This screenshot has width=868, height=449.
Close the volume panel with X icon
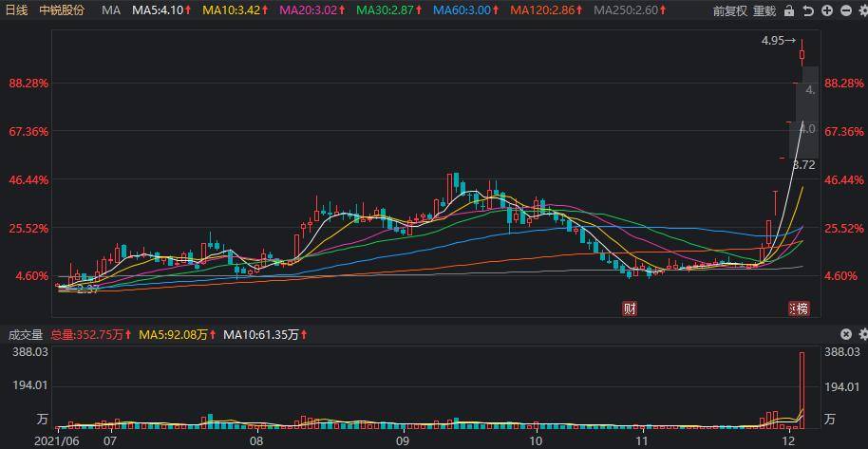pos(845,334)
